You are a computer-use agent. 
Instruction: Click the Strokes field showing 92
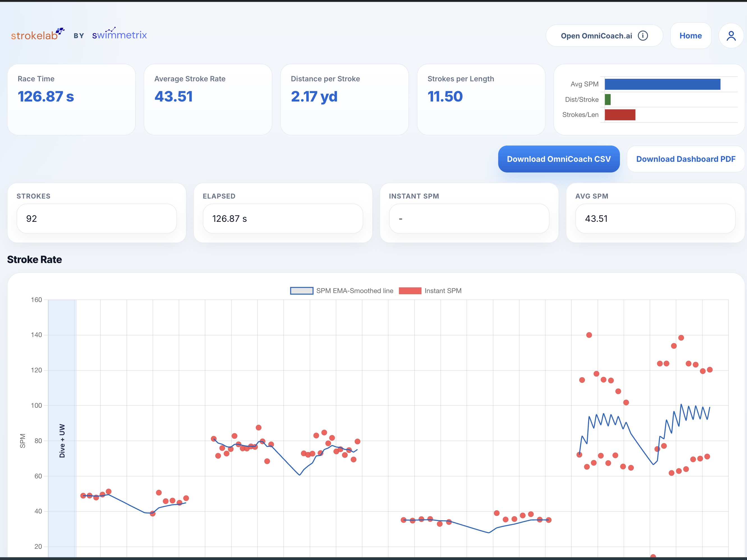tap(96, 218)
